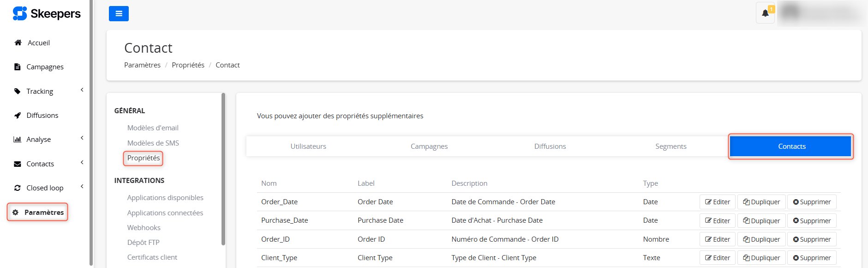Open Modèles de SMS settings
868x268 pixels.
[153, 143]
